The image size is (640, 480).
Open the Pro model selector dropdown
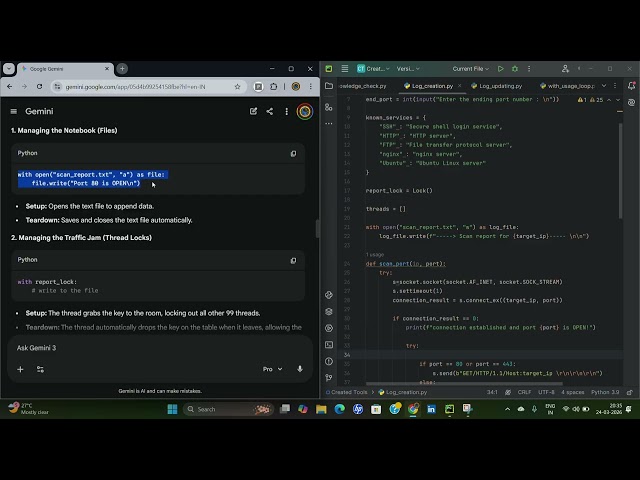[272, 369]
